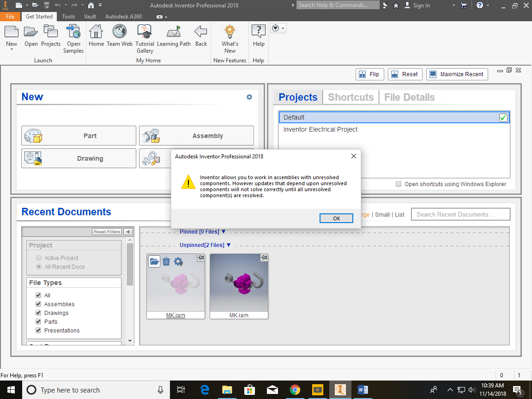Image resolution: width=532 pixels, height=399 pixels.
Task: Click Undo in quick access toolbar
Action: (57, 5)
